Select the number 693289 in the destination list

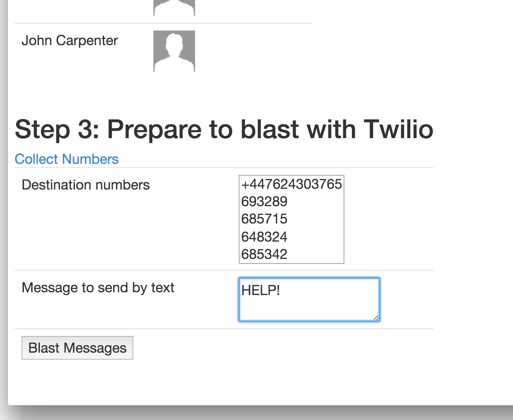click(x=264, y=201)
